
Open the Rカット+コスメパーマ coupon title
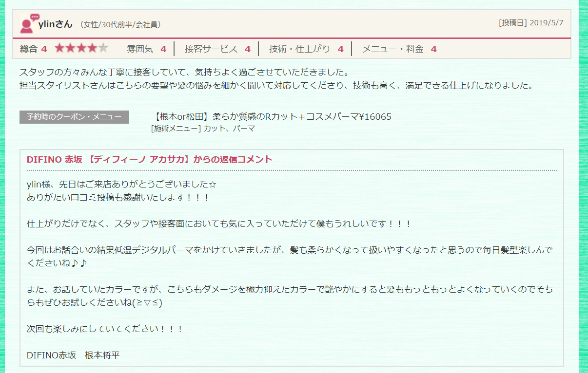272,117
